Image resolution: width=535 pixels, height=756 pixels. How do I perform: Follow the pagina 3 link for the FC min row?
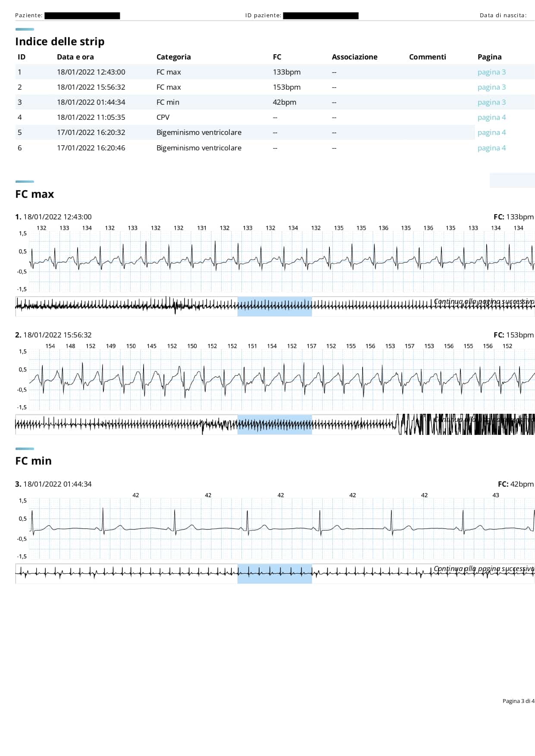click(x=491, y=102)
